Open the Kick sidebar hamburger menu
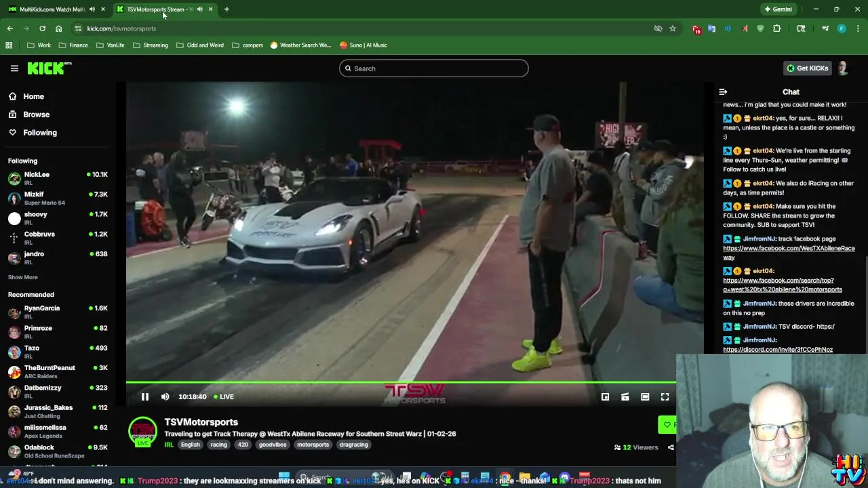 click(x=14, y=68)
